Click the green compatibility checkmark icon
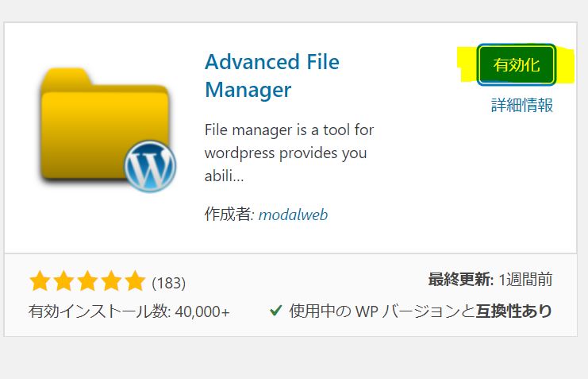588x379 pixels. coord(275,310)
